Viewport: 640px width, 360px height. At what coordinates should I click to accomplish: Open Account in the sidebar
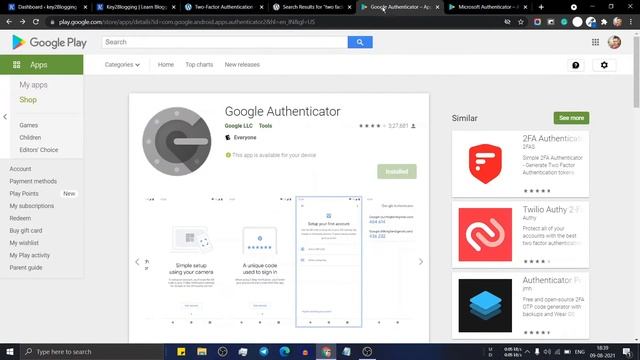point(20,169)
